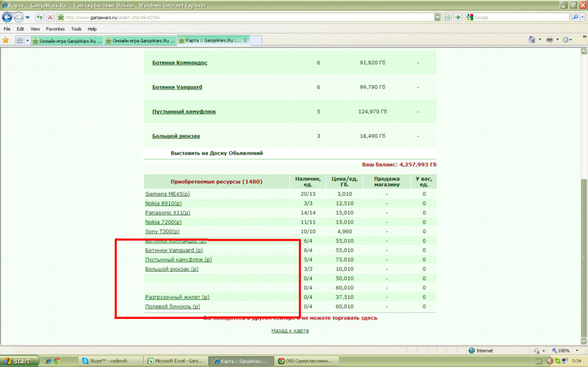This screenshot has height=367, width=588.
Task: Click the green Go arrow icon
Action: click(458, 17)
